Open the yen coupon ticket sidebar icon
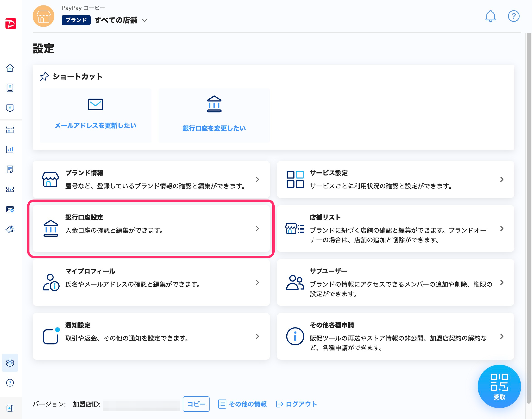The image size is (532, 419). tap(10, 189)
